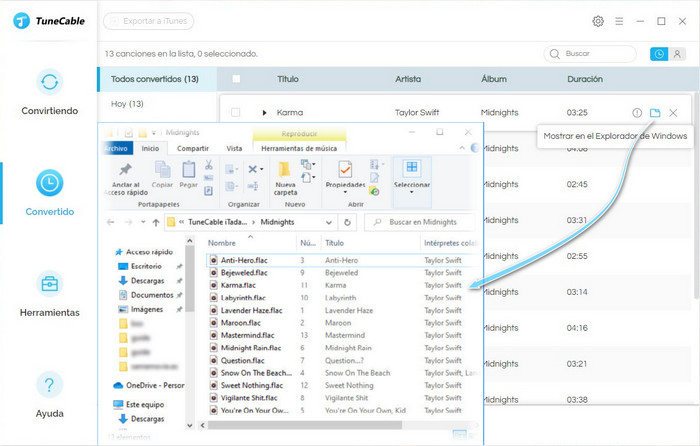Click Cut scissors icon in ribbon
The image size is (700, 446).
[208, 165]
